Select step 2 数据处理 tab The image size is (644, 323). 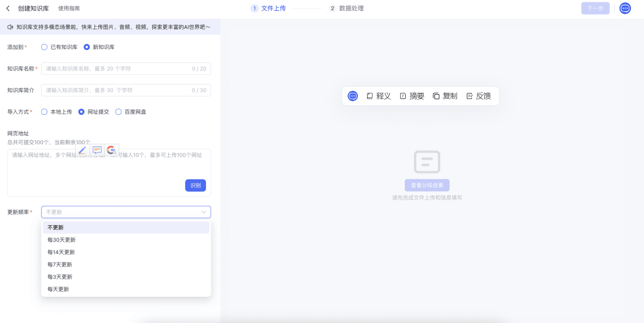coord(346,8)
